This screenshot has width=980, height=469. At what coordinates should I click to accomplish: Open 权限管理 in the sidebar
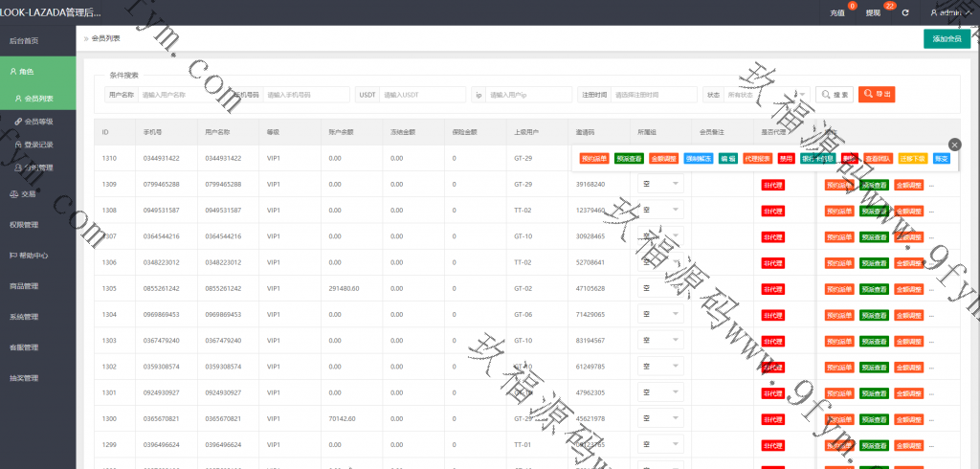tap(24, 225)
